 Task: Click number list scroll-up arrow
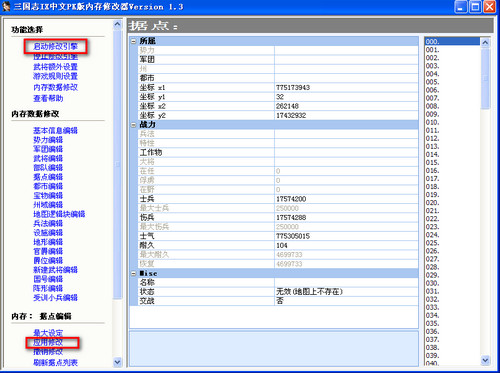pyautogui.click(x=485, y=42)
